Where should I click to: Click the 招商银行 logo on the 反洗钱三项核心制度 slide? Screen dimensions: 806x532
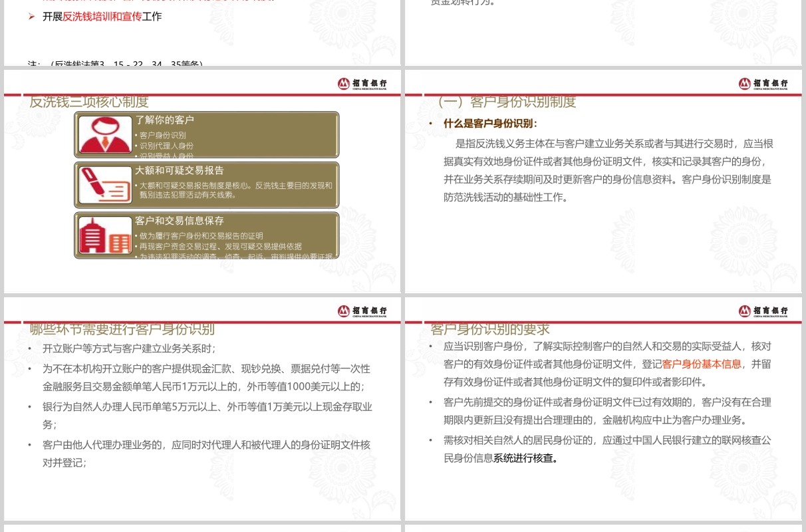pos(362,83)
